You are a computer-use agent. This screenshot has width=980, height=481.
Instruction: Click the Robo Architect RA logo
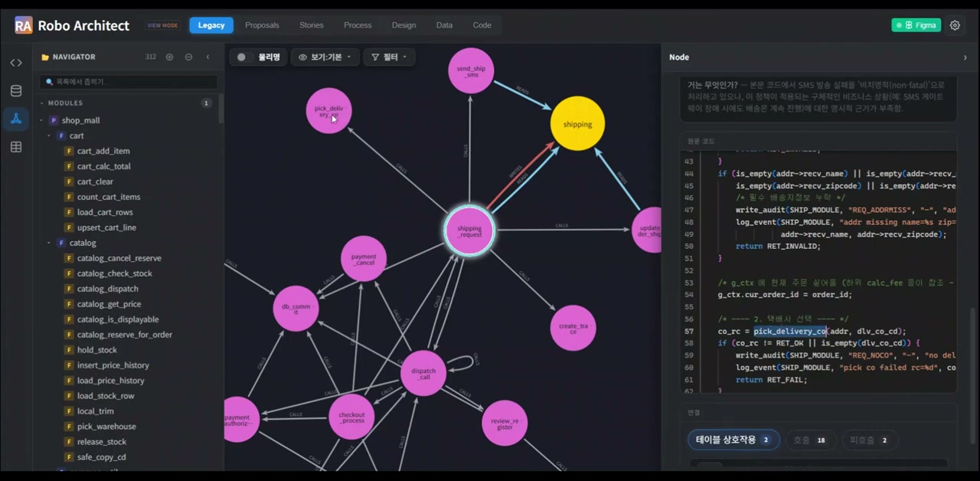[23, 25]
